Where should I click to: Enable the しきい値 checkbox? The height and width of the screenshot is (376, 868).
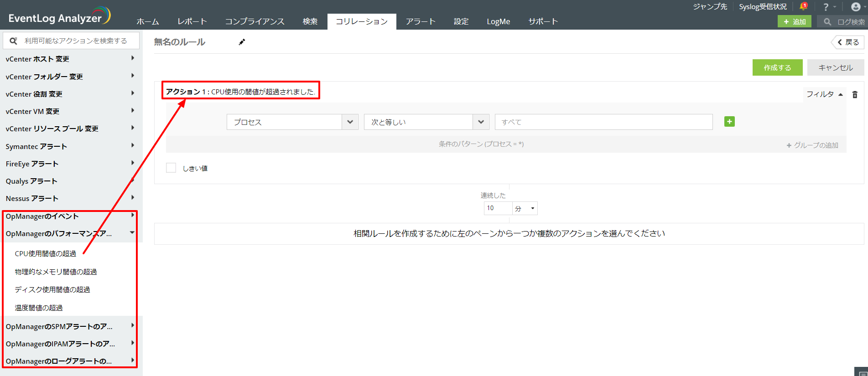click(171, 168)
